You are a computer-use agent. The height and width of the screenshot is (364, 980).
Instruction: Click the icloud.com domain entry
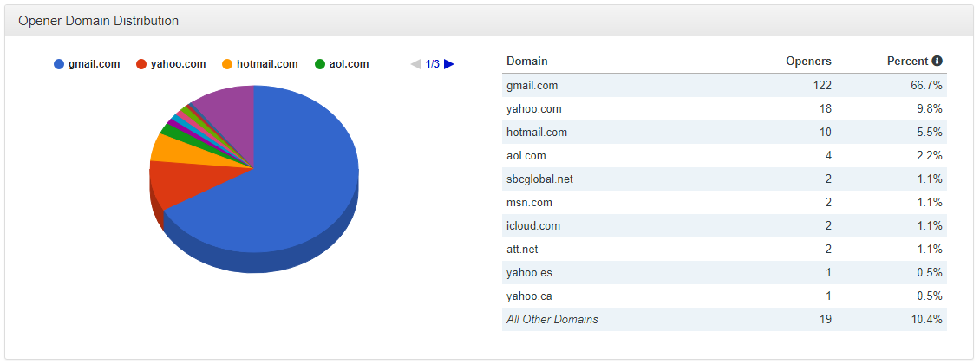pos(533,225)
